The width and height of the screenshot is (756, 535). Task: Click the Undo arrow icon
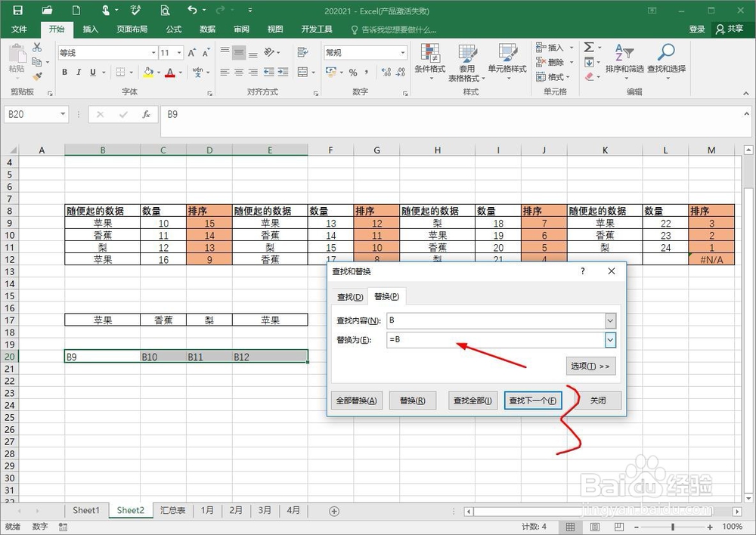point(192,10)
